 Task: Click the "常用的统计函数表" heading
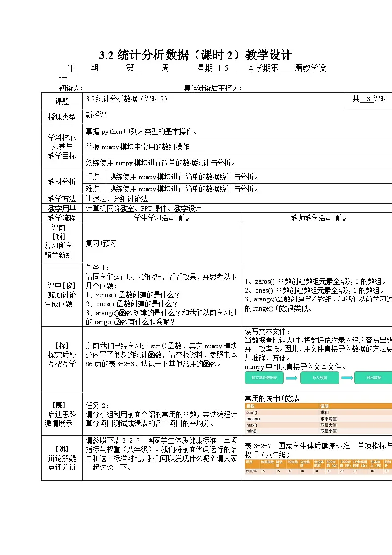point(272,398)
